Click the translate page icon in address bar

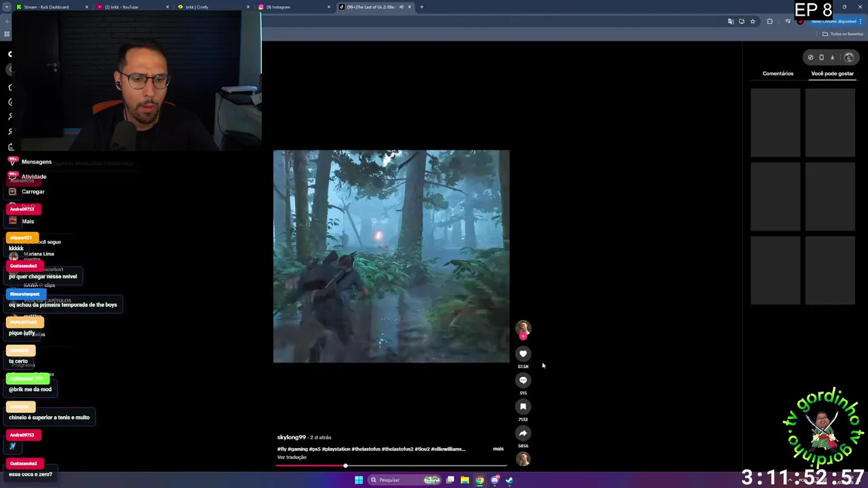click(x=730, y=21)
